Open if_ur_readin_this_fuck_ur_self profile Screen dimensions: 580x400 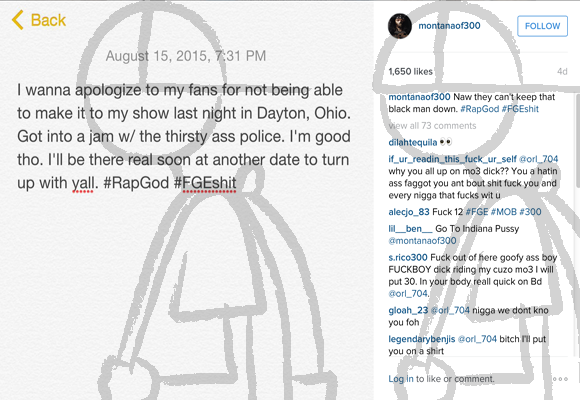pyautogui.click(x=452, y=159)
